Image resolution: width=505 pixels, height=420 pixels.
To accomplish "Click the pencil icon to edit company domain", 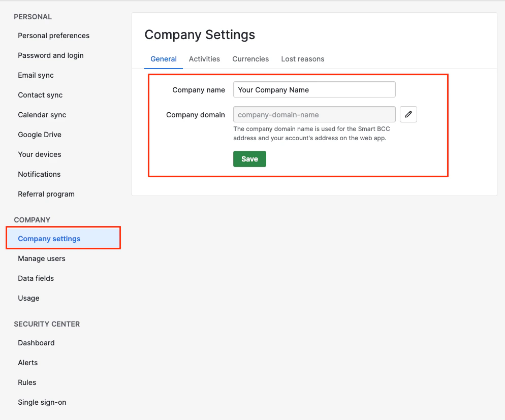I will point(408,114).
